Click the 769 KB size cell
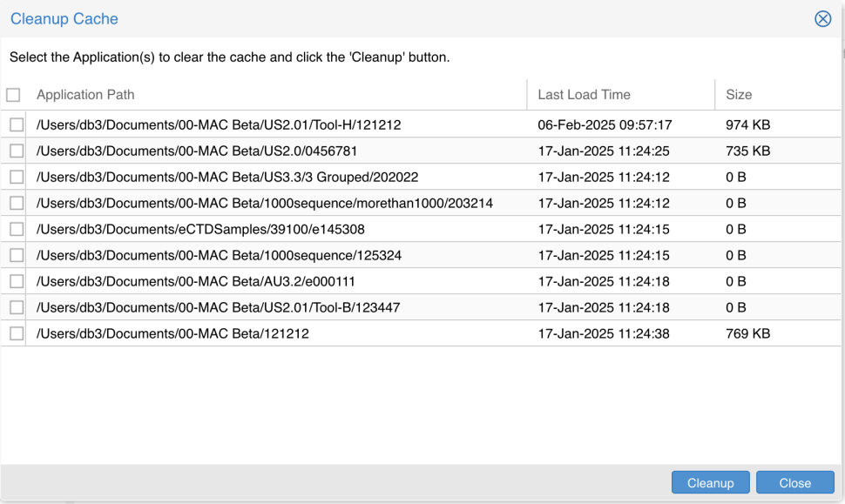Image resolution: width=845 pixels, height=504 pixels. click(747, 333)
